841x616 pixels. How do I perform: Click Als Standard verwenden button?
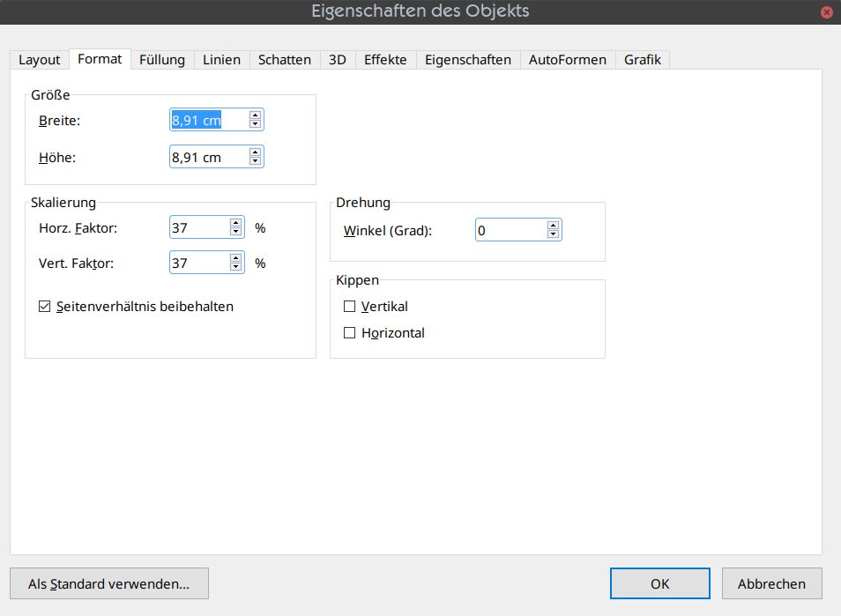[x=109, y=583]
